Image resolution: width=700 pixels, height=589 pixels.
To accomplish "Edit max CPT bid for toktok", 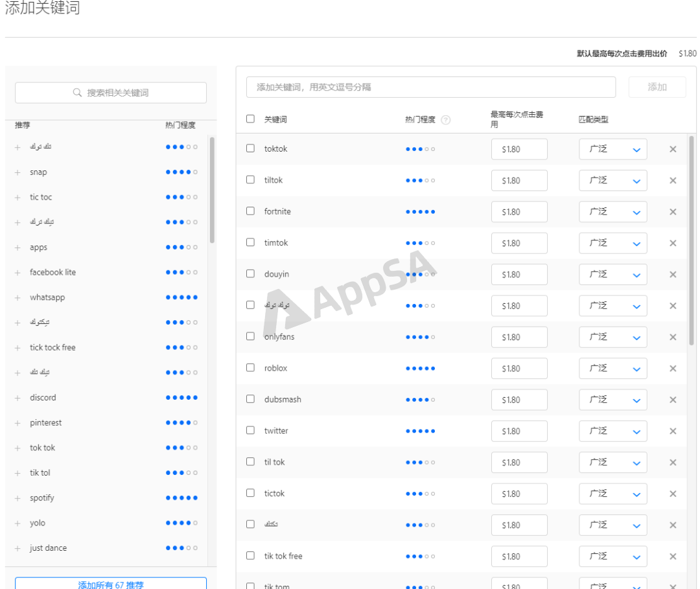I will 519,149.
